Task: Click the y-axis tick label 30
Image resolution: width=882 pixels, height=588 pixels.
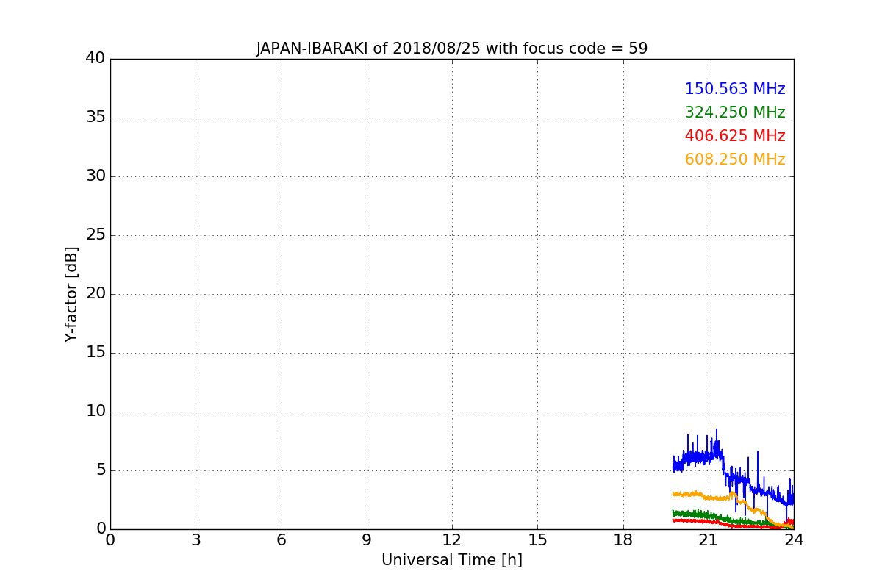Action: (96, 176)
